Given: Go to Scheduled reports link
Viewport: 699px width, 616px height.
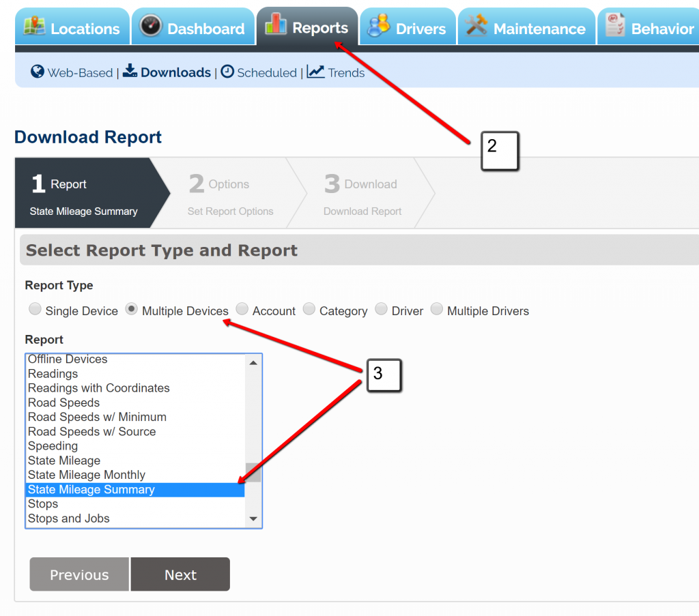Looking at the screenshot, I should (x=267, y=72).
